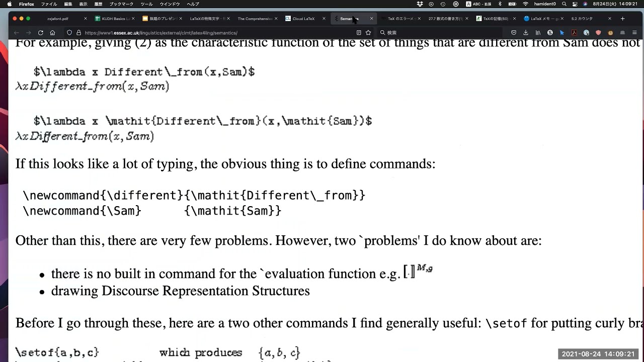
Task: Click the Wi-Fi status icon
Action: (526, 4)
